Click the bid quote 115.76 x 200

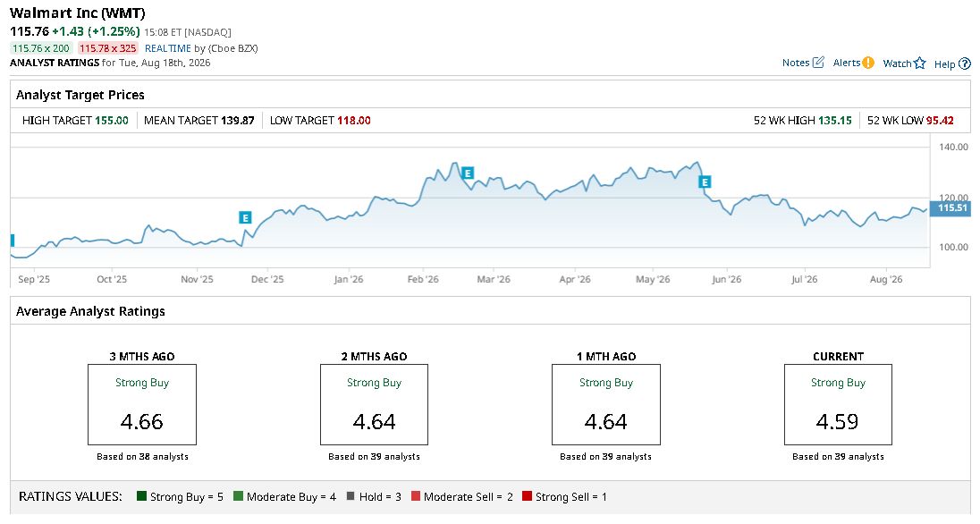[x=41, y=48]
